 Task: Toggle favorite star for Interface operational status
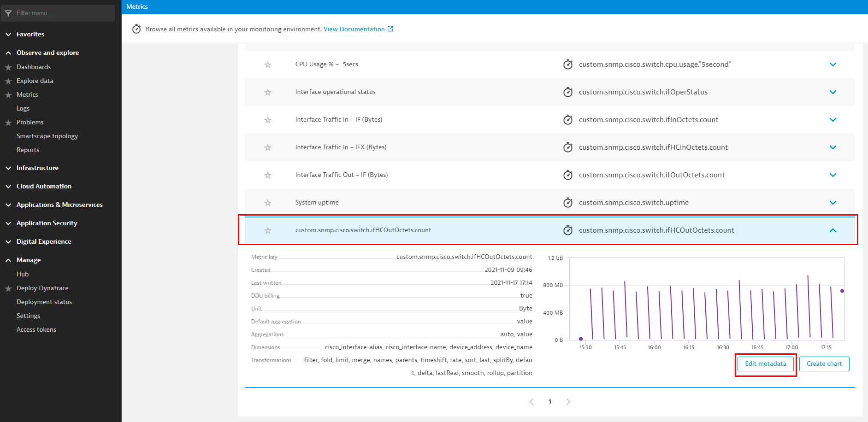coord(268,92)
